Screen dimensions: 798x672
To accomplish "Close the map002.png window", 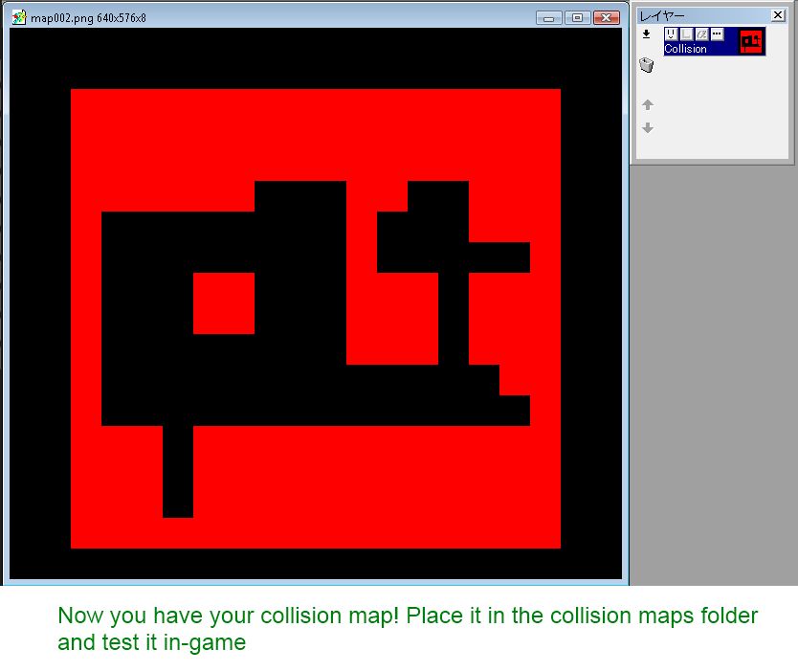I will 606,18.
